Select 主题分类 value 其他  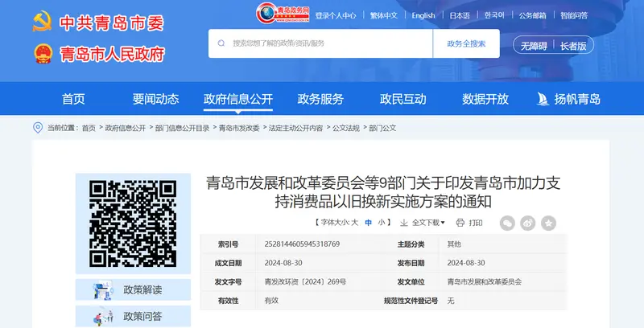click(x=454, y=244)
